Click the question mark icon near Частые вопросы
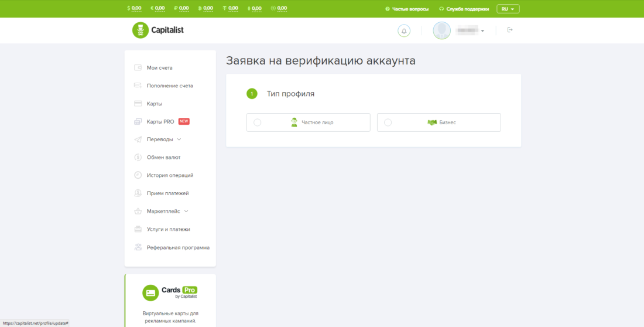This screenshot has width=644, height=327. [x=388, y=9]
